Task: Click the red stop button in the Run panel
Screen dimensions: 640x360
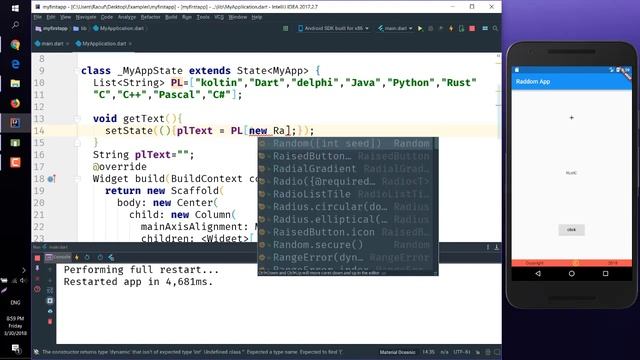Action: point(37,258)
